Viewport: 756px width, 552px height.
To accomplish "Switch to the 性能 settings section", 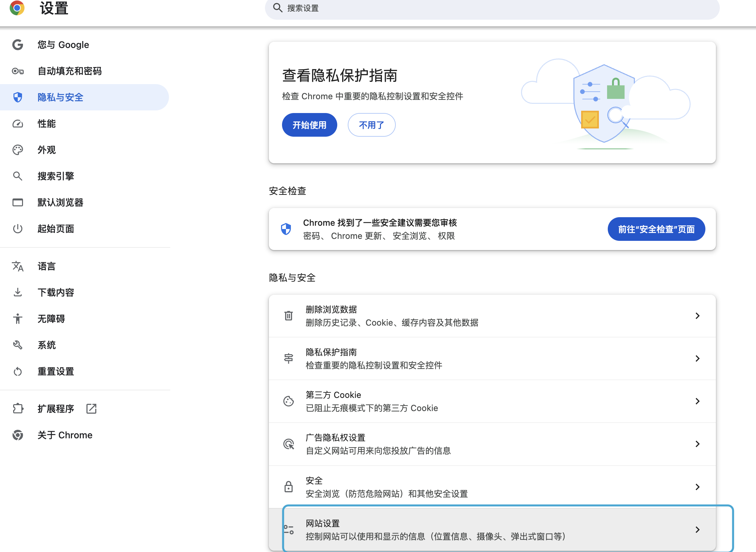I will pyautogui.click(x=84, y=124).
